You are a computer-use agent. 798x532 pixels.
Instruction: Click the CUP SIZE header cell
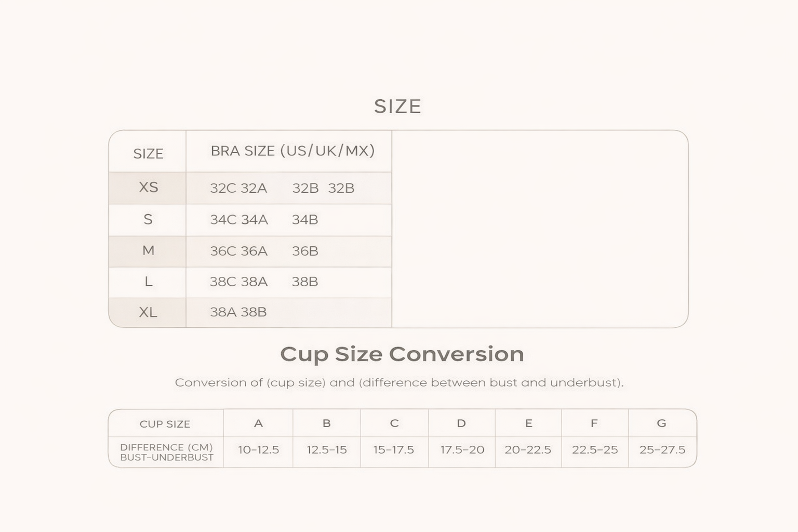[x=165, y=424]
